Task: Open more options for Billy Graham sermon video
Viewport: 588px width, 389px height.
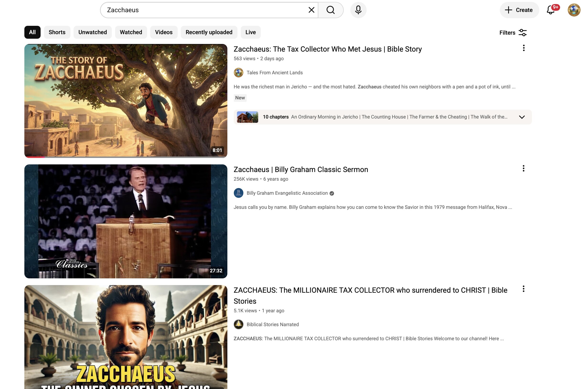Action: (x=524, y=168)
